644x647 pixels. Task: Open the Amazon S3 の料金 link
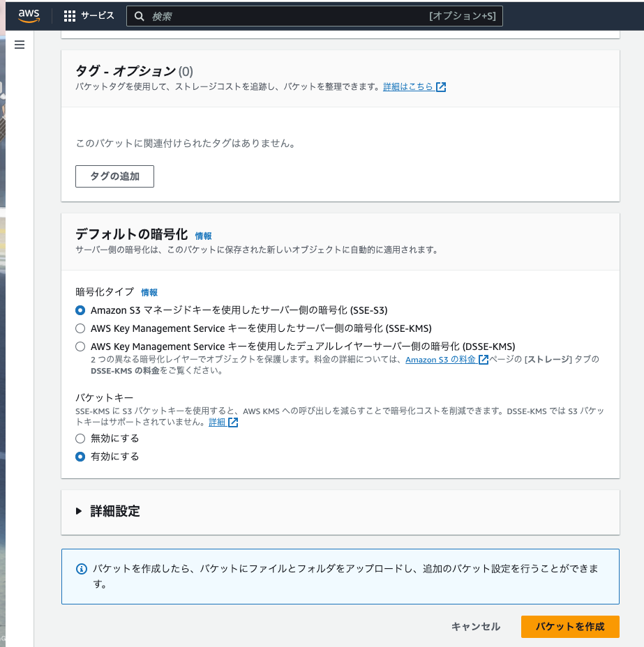(440, 359)
